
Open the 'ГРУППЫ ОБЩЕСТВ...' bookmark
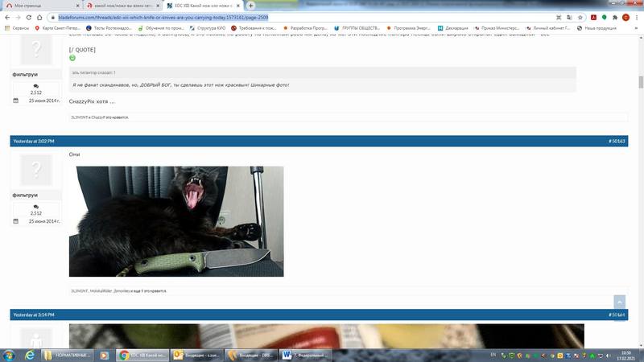(357, 28)
